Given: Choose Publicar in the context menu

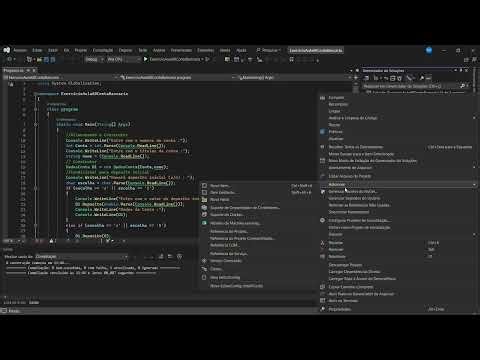Looking at the screenshot, I should (398, 132).
